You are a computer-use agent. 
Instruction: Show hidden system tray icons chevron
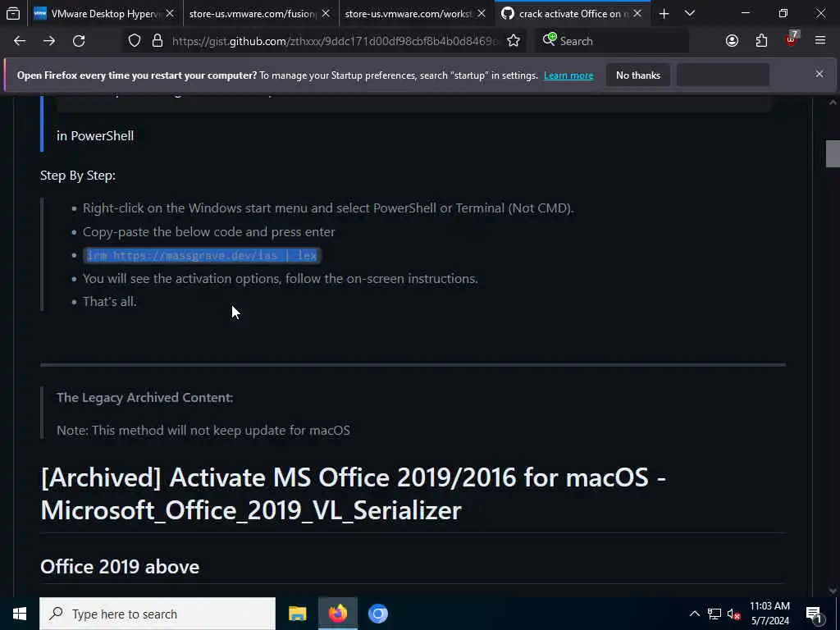coord(694,614)
